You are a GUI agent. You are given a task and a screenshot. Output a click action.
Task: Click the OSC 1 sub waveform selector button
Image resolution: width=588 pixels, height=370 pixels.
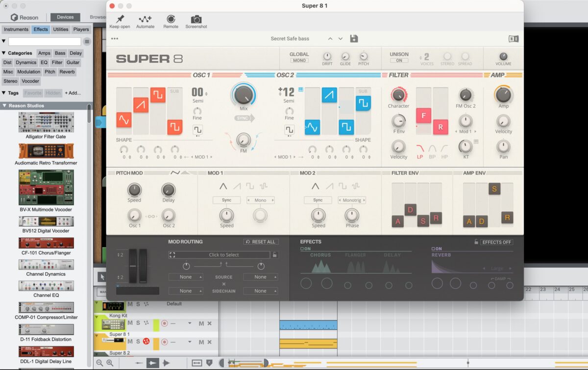coord(197,130)
